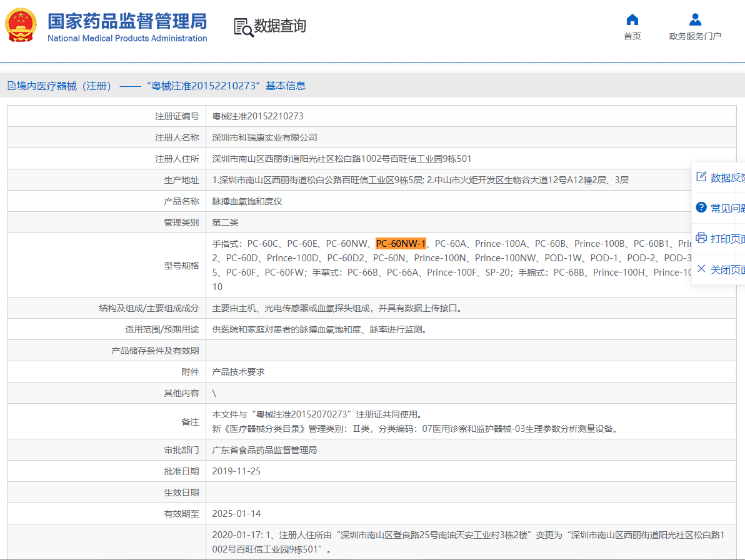Click 数据查询 heading text
The image size is (745, 560).
280,26
